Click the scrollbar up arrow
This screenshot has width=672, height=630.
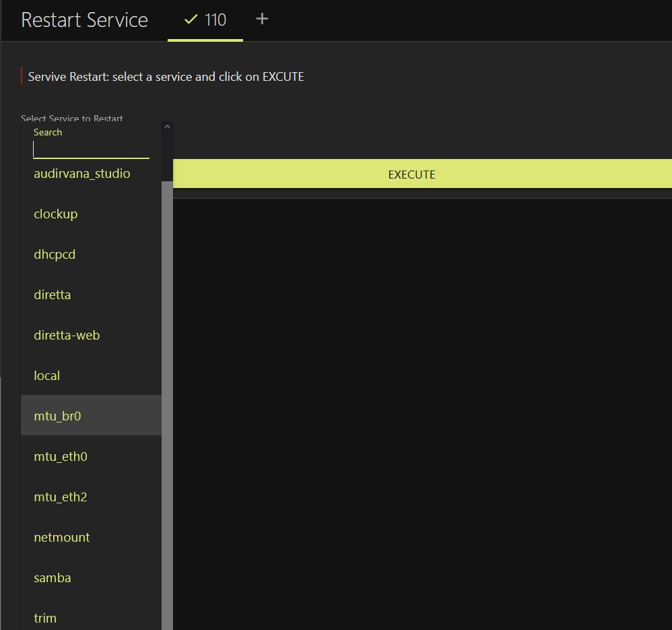point(167,127)
